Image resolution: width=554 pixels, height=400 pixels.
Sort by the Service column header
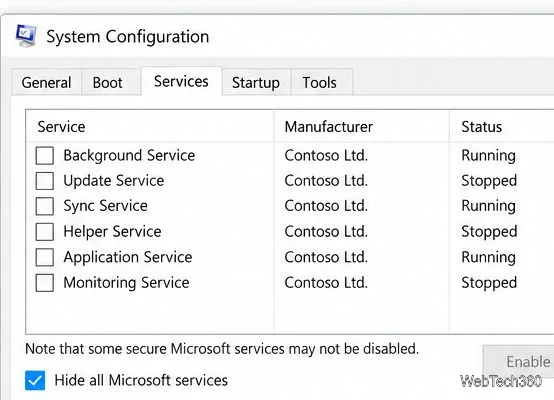pos(150,127)
